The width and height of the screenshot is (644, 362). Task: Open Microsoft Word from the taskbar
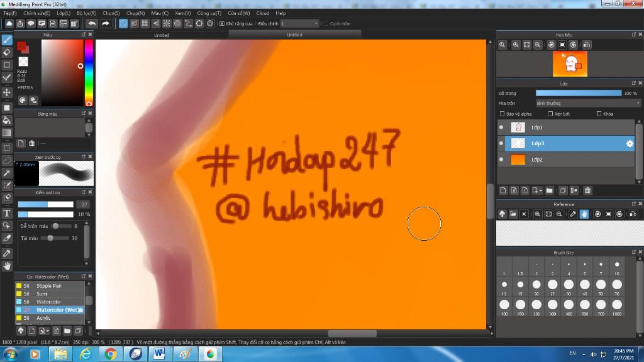point(159,354)
